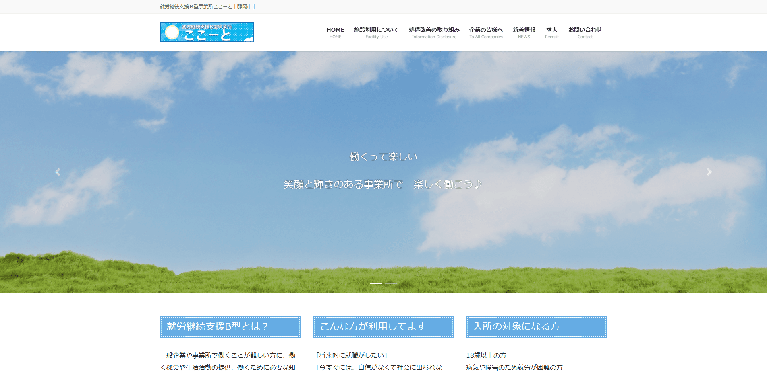Select the first slide indicator dash
This screenshot has height=375, width=767.
(x=376, y=284)
